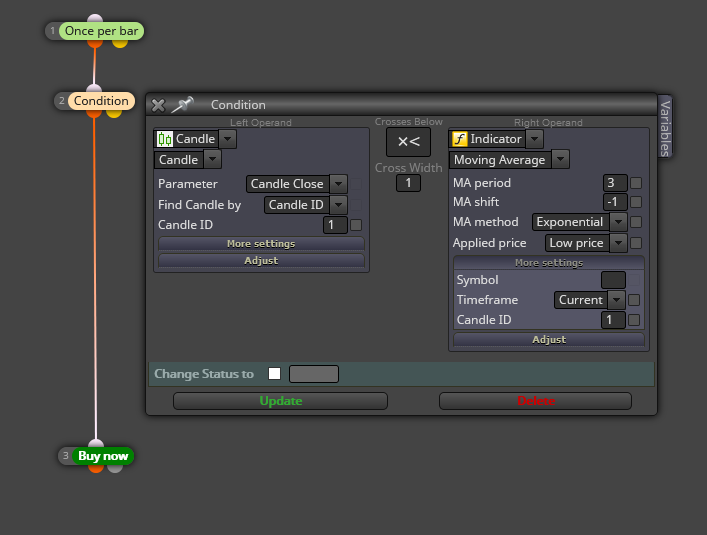Click the input connector atop Buy now node
Screen dimensions: 707x535
pyautogui.click(x=96, y=443)
